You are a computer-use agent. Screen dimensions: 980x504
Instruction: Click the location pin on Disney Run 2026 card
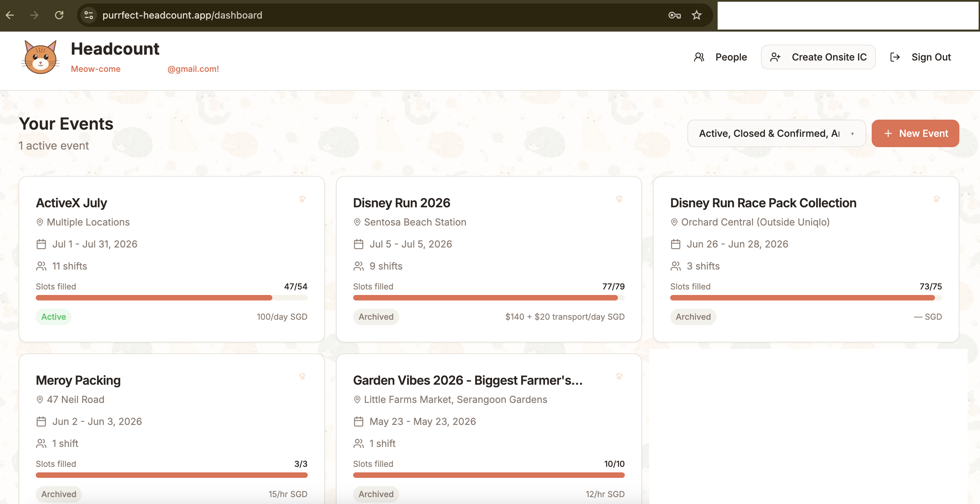coord(357,222)
